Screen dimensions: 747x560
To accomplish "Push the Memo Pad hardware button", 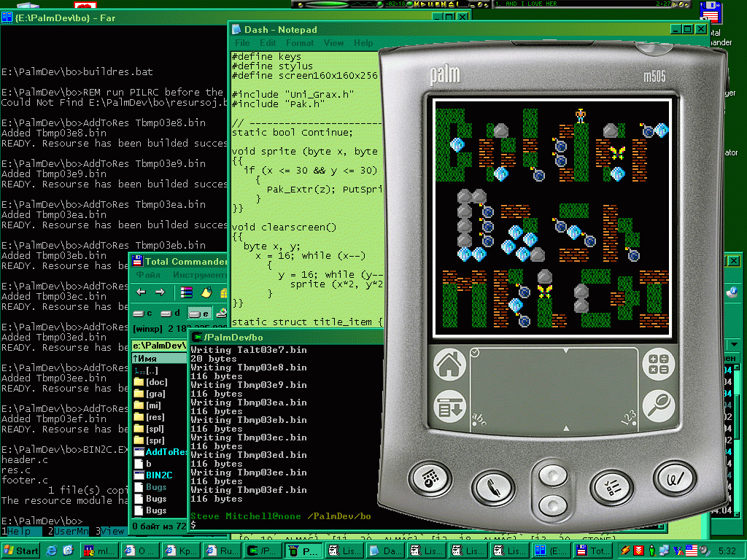I will point(675,478).
